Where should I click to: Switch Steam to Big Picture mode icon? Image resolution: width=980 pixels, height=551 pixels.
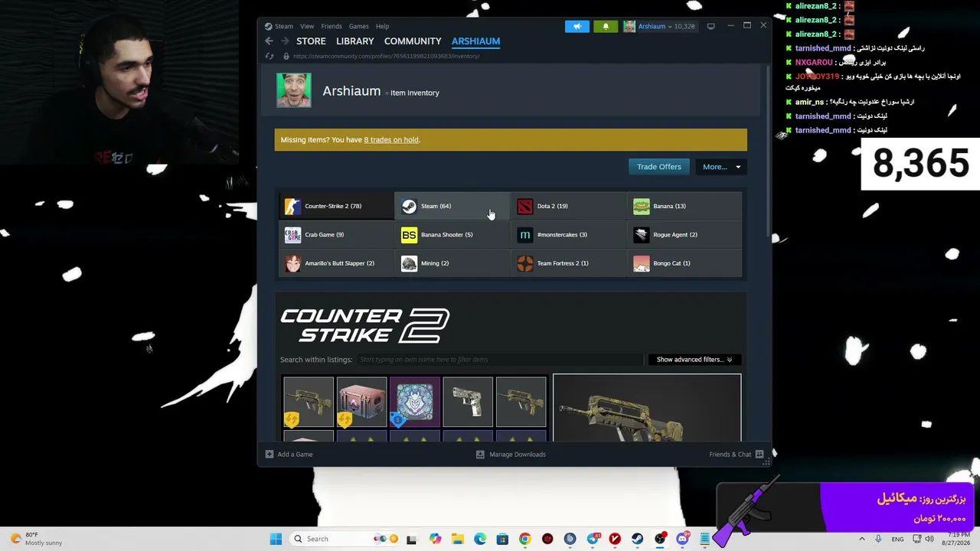pyautogui.click(x=710, y=26)
